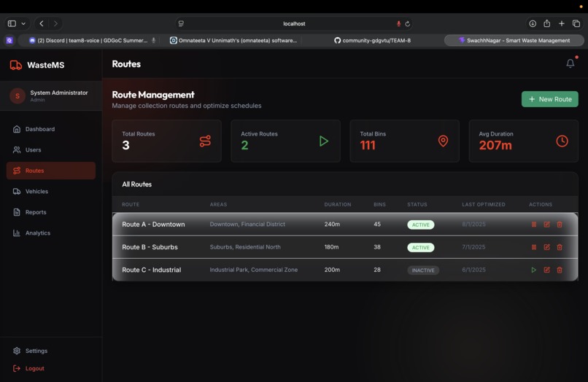Viewport: 588px width, 382px height.
Task: Click the ACTIVE badge for Route A
Action: click(x=421, y=225)
